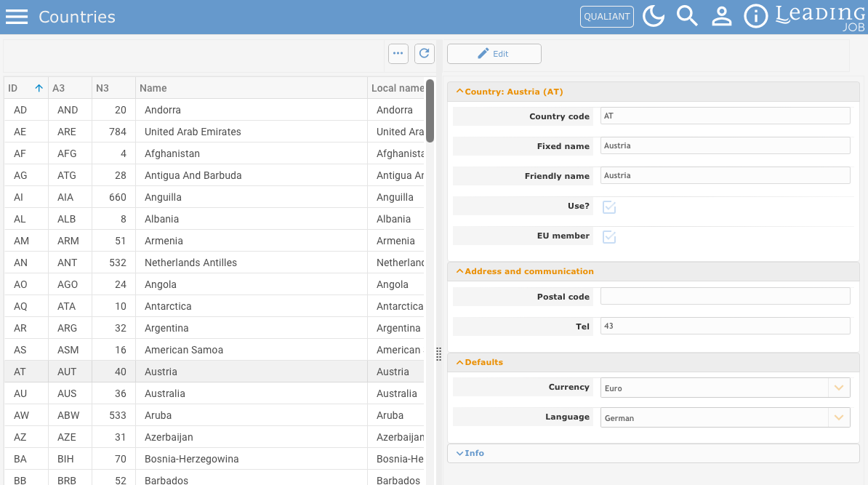Image resolution: width=868 pixels, height=485 pixels.
Task: Open the search magnifier icon
Action: coord(687,16)
